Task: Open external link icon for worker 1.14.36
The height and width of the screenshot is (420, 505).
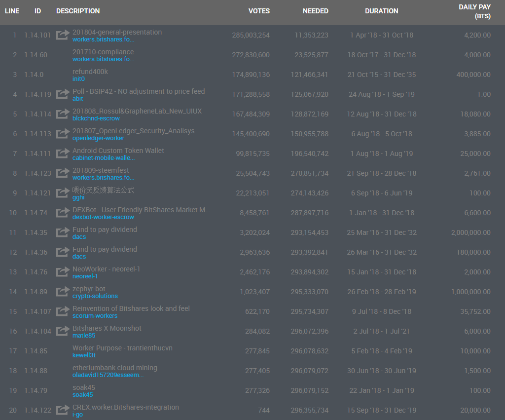Action: [63, 252]
